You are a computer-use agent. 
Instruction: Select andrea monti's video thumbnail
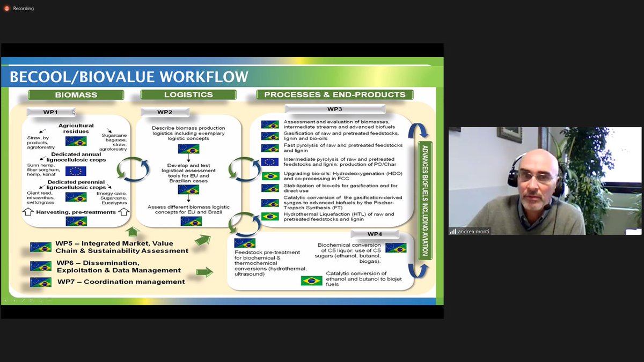545,181
